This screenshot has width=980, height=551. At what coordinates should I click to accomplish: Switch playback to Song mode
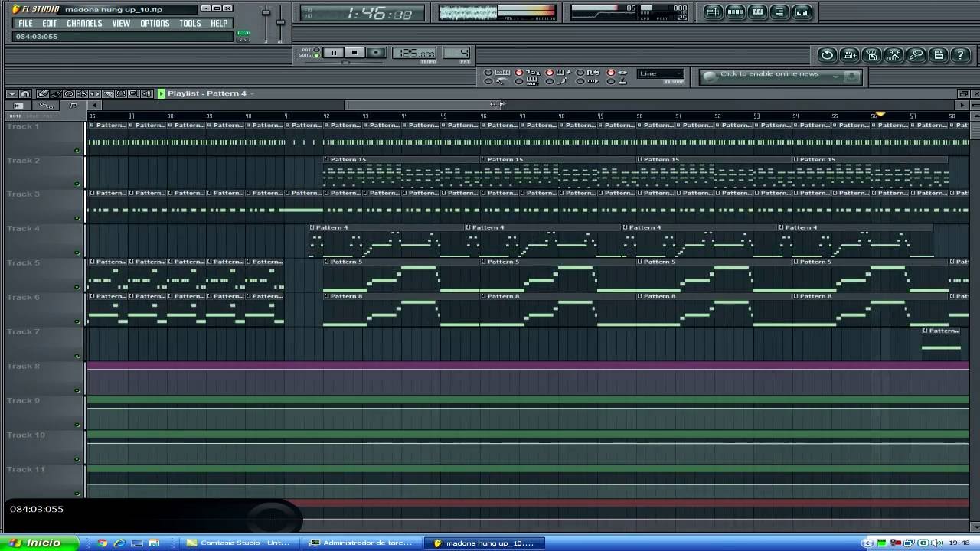pos(317,56)
